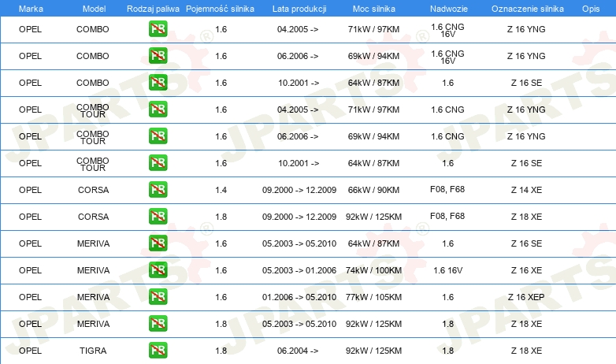Select the TIGRA model cell
616x364 pixels.
click(x=93, y=351)
